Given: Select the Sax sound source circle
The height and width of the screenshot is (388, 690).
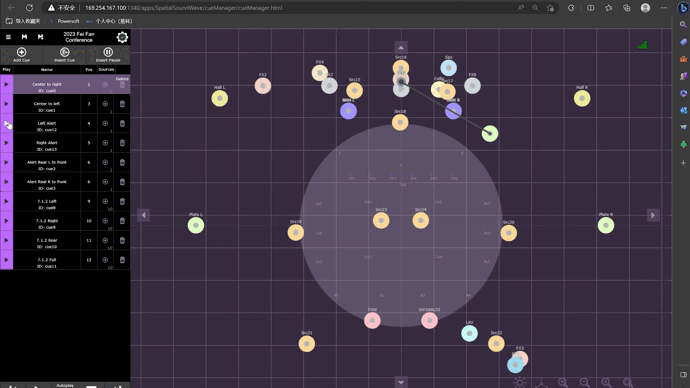Looking at the screenshot, I should point(448,68).
